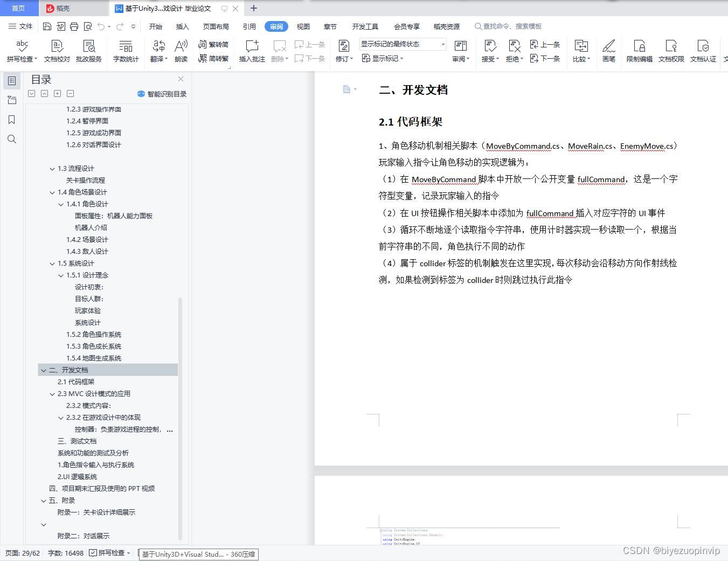Open the spell check tool (拼写检查)

[22, 51]
